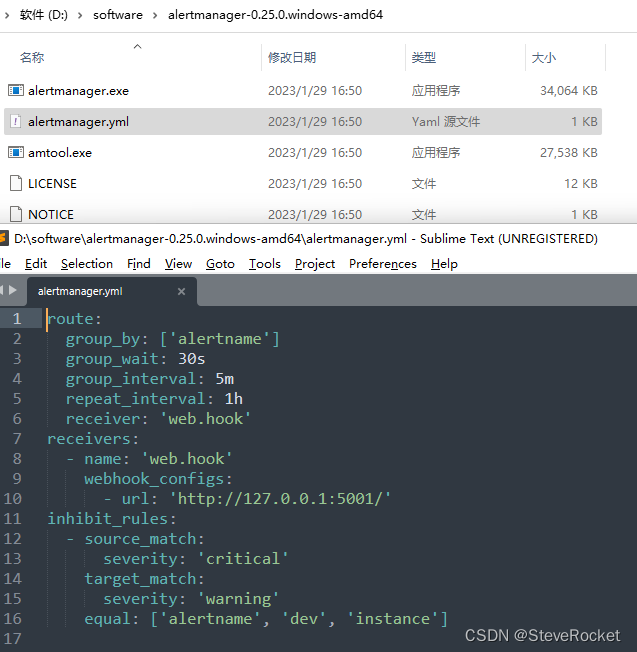This screenshot has height=652, width=637.
Task: Click the alertmanager.exe application icon
Action: click(x=16, y=90)
